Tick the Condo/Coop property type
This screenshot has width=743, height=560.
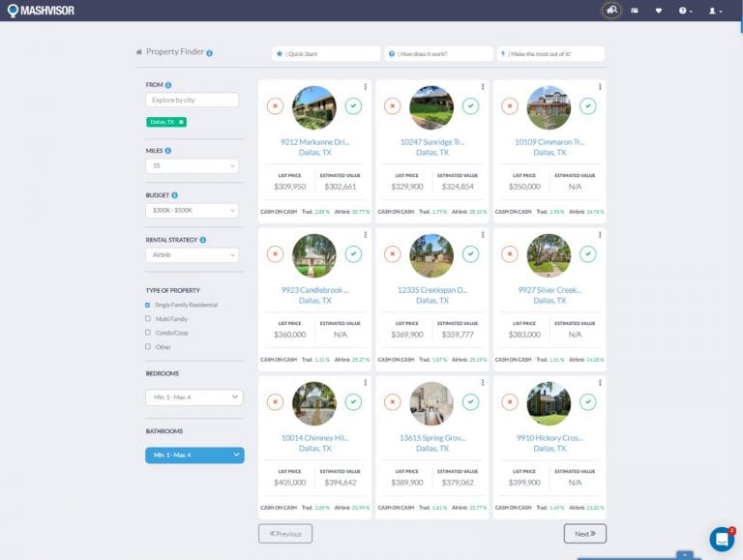point(148,332)
